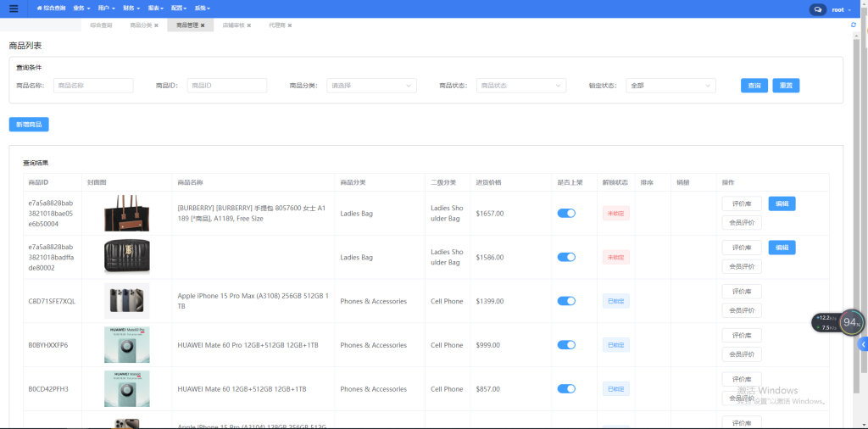Click 编辑 for the $1657.00 BURBERRY row
The width and height of the screenshot is (868, 429).
coord(782,203)
